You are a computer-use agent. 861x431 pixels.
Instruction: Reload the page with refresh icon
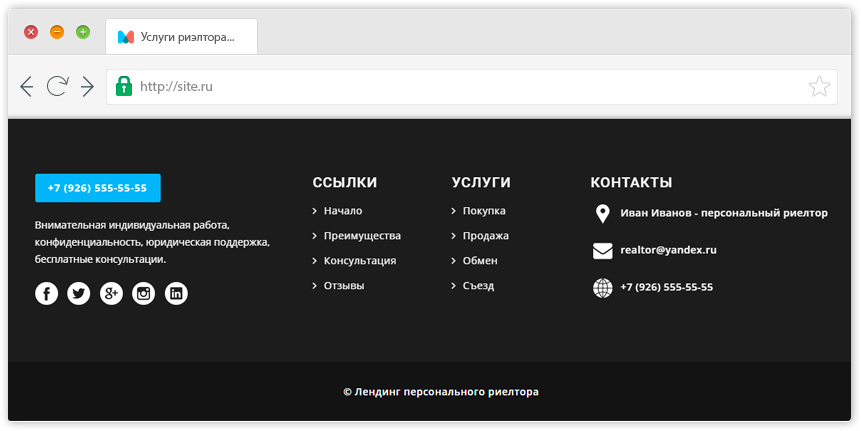pyautogui.click(x=57, y=86)
